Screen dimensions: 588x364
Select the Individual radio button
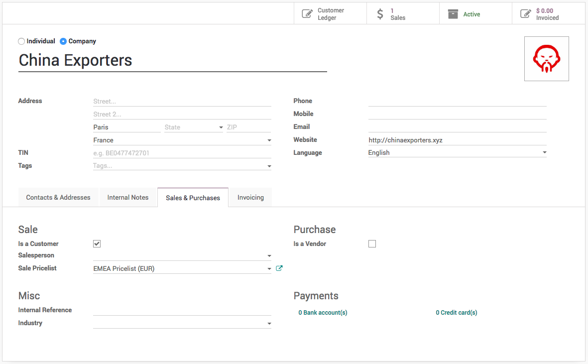click(x=21, y=41)
